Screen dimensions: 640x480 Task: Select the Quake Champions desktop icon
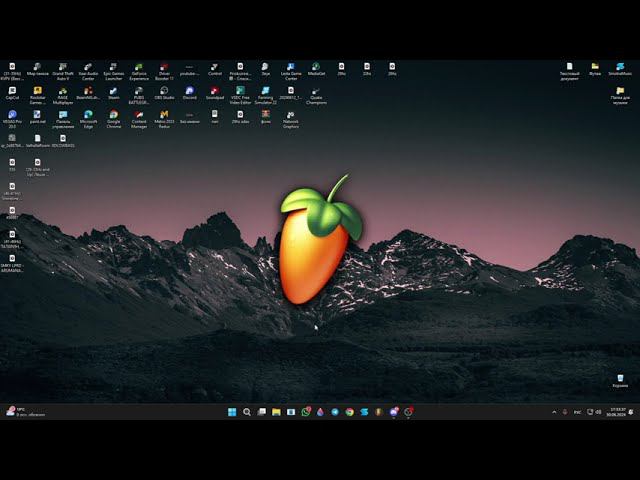pos(316,96)
